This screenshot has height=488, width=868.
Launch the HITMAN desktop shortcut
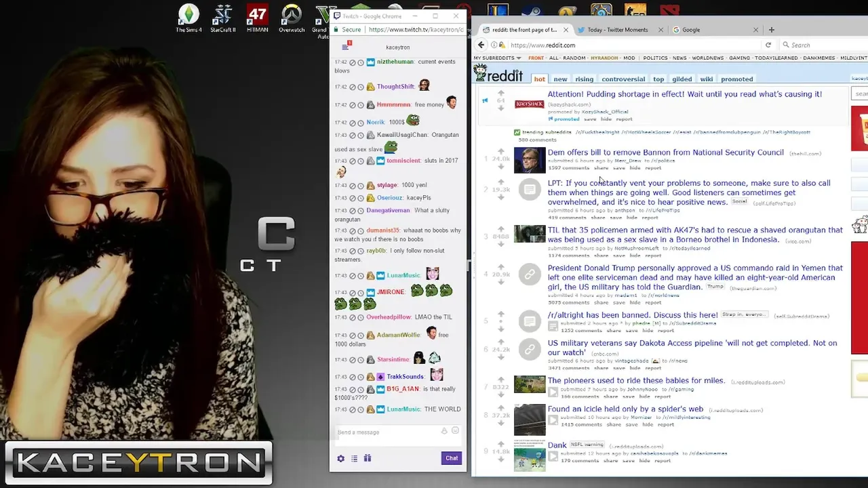[x=257, y=18]
